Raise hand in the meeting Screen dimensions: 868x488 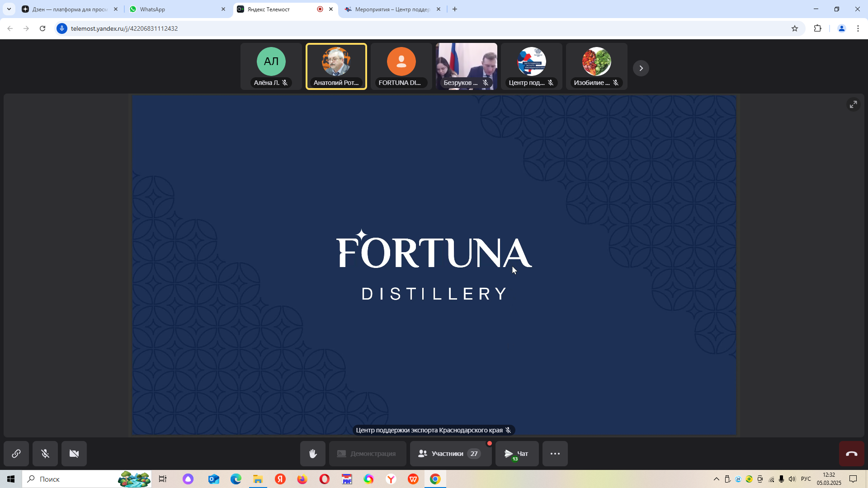click(312, 453)
